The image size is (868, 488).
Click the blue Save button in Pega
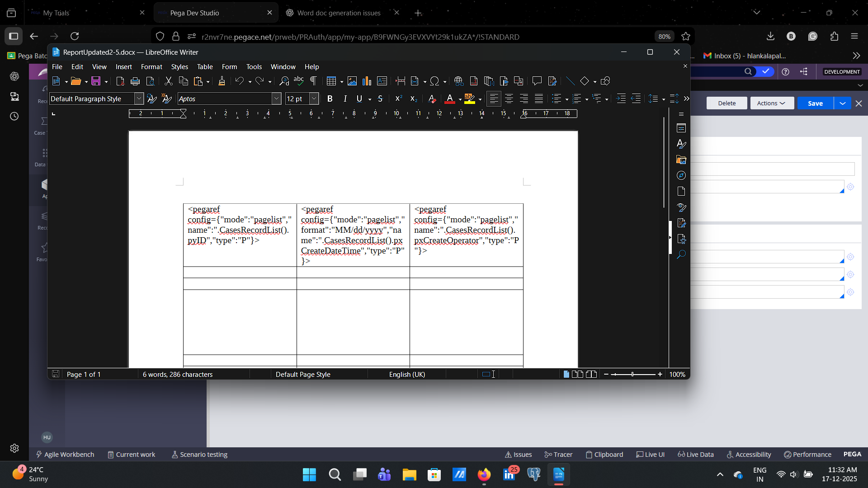pos(815,103)
